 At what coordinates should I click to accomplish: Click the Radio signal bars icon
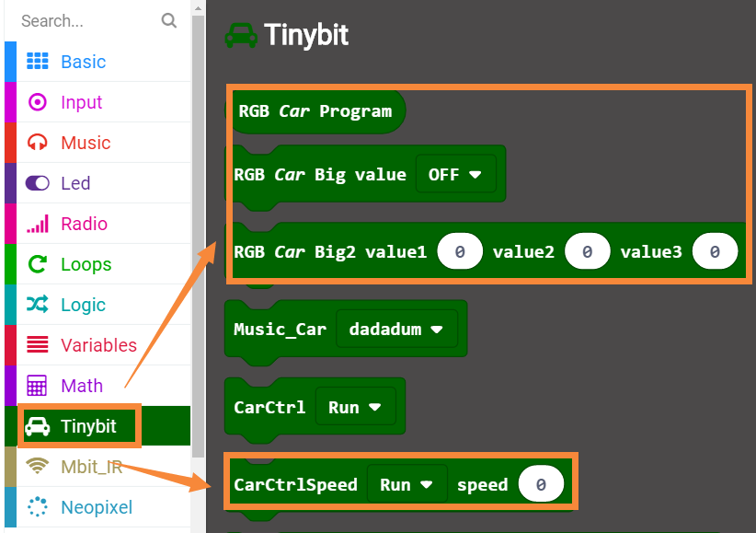(x=37, y=224)
